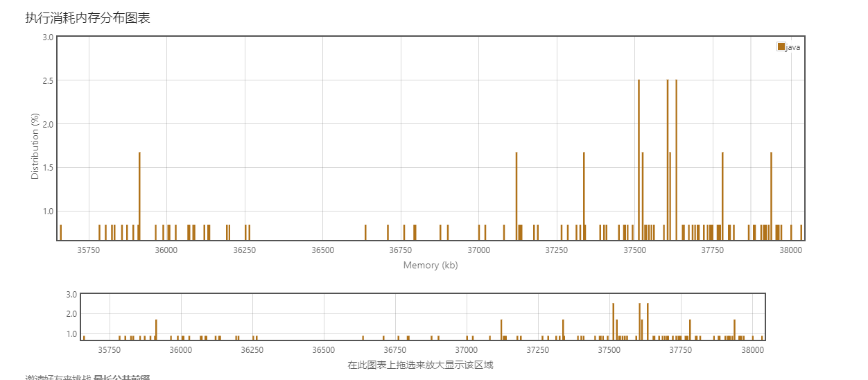Click the 3.0 label on main chart y-axis
This screenshot has width=868, height=380.
[48, 37]
